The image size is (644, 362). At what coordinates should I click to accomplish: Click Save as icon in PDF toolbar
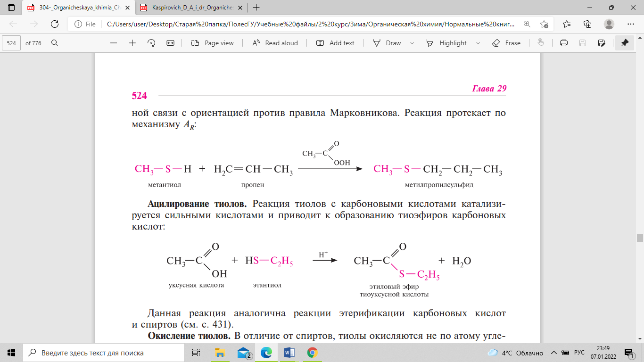pos(602,43)
